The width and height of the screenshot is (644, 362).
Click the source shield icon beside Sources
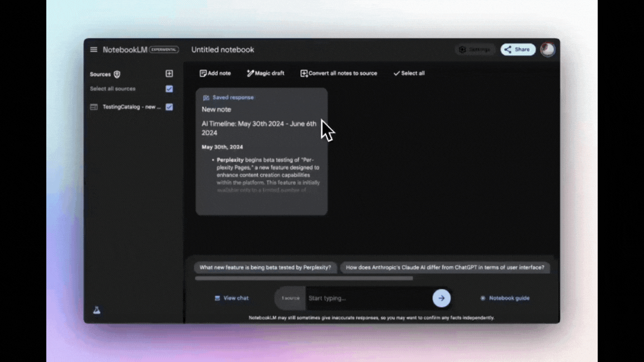pos(117,74)
